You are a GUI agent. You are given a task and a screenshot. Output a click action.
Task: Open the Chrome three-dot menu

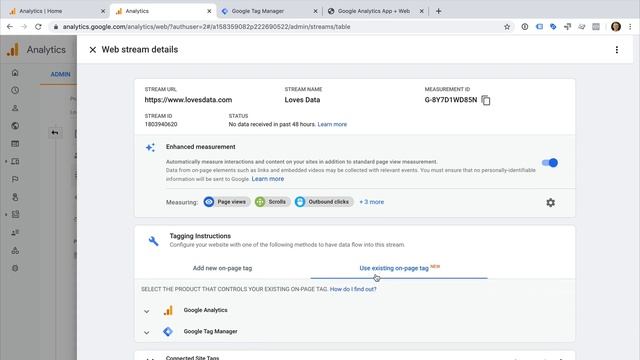pyautogui.click(x=630, y=27)
